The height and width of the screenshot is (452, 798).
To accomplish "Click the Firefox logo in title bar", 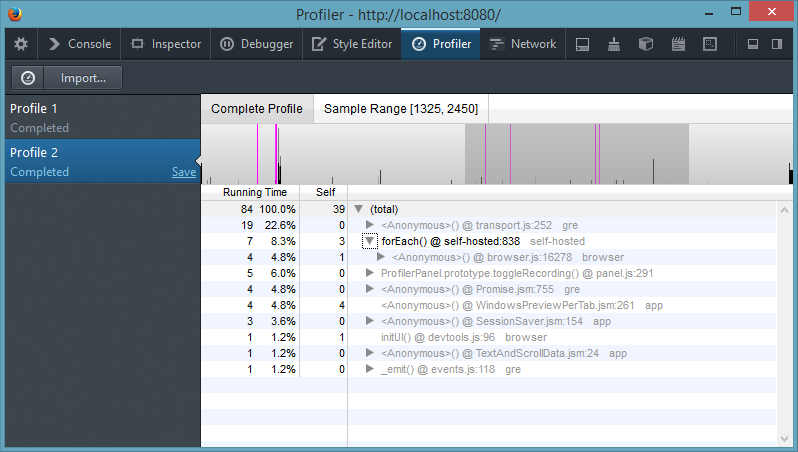I will [15, 14].
